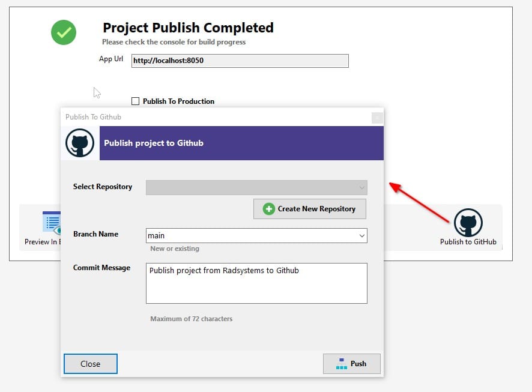Click the 'Commit Message' label
Image resolution: width=532 pixels, height=392 pixels.
click(102, 268)
